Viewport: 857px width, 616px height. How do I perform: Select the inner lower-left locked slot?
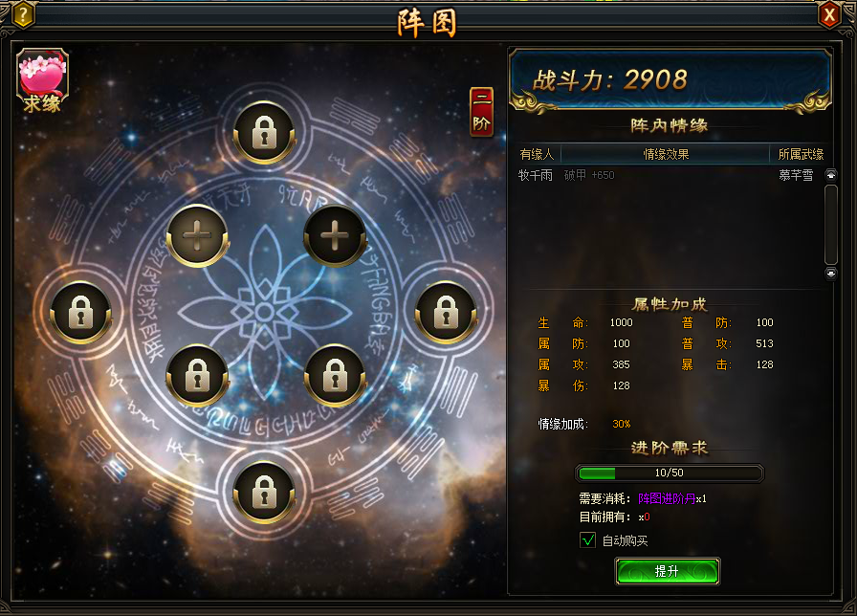pyautogui.click(x=197, y=376)
